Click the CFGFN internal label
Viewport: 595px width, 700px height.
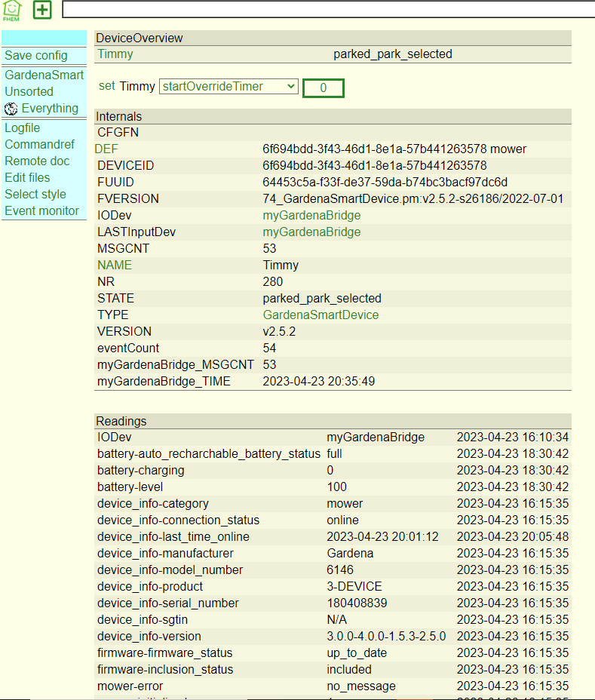118,132
